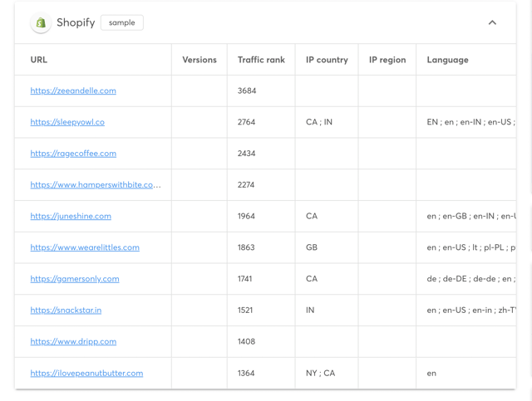Viewport: 532px width, 401px height.
Task: Click the Shopify logo icon
Action: point(41,22)
